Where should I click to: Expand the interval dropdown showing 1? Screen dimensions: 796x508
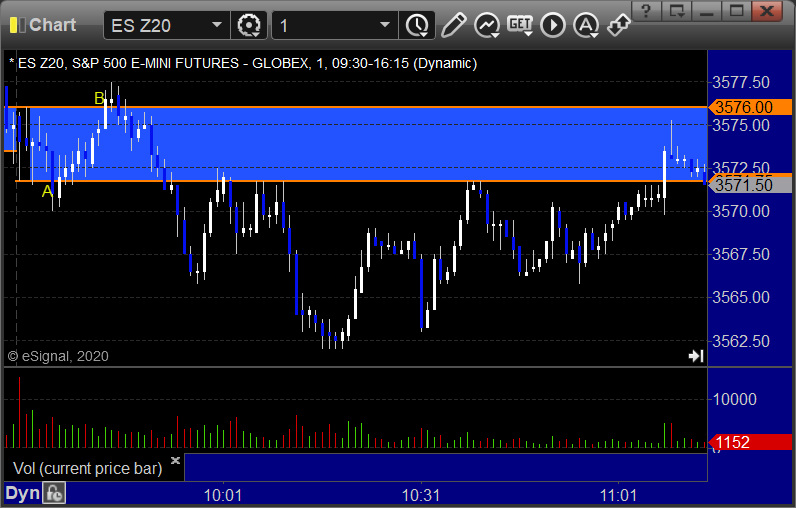pyautogui.click(x=385, y=25)
